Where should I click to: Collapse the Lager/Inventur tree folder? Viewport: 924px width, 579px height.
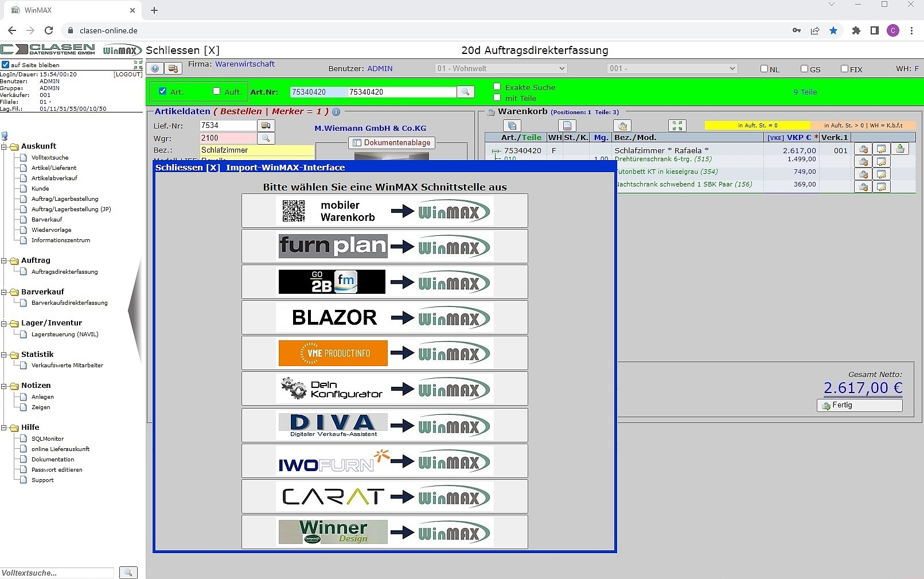pyautogui.click(x=4, y=324)
